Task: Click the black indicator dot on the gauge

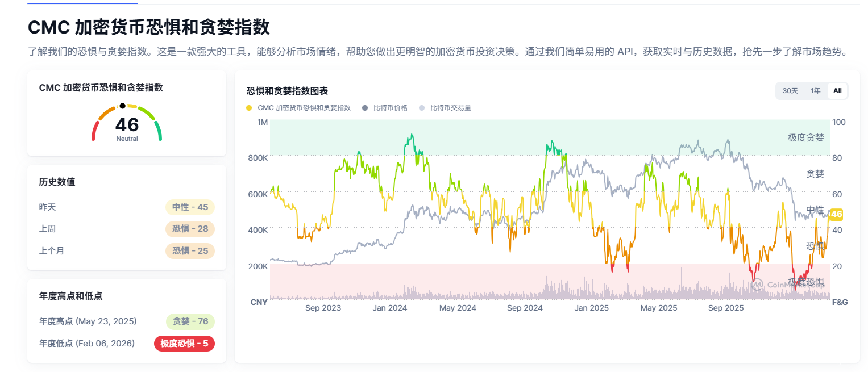Action: coord(122,106)
